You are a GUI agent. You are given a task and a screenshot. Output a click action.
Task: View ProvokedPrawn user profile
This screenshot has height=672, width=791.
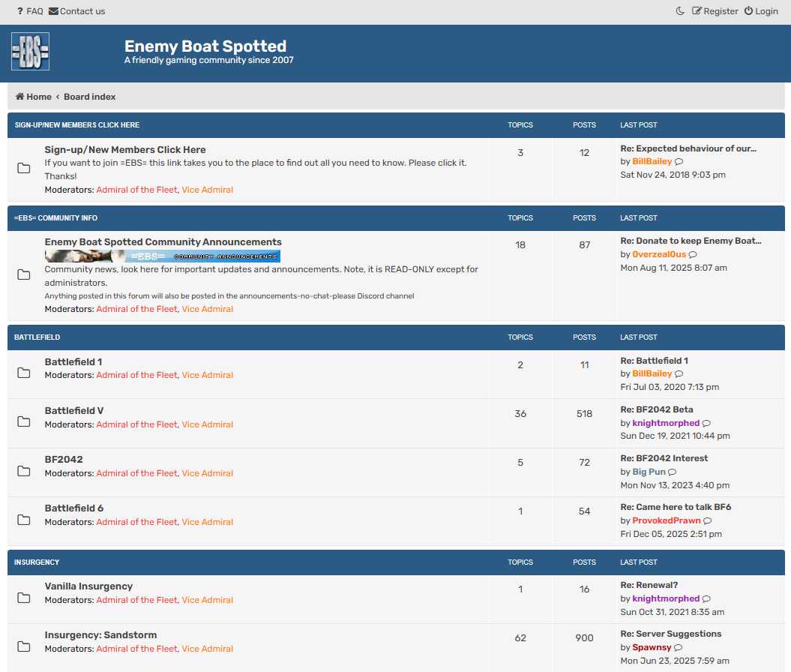coord(667,520)
